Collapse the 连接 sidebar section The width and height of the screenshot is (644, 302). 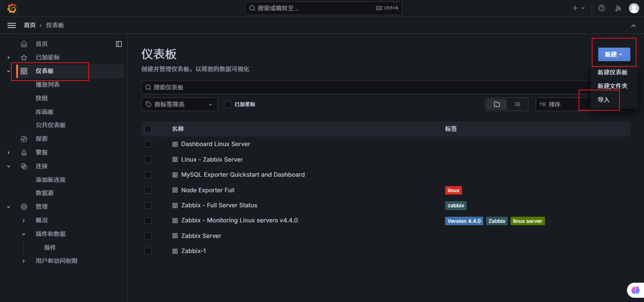tap(8, 166)
